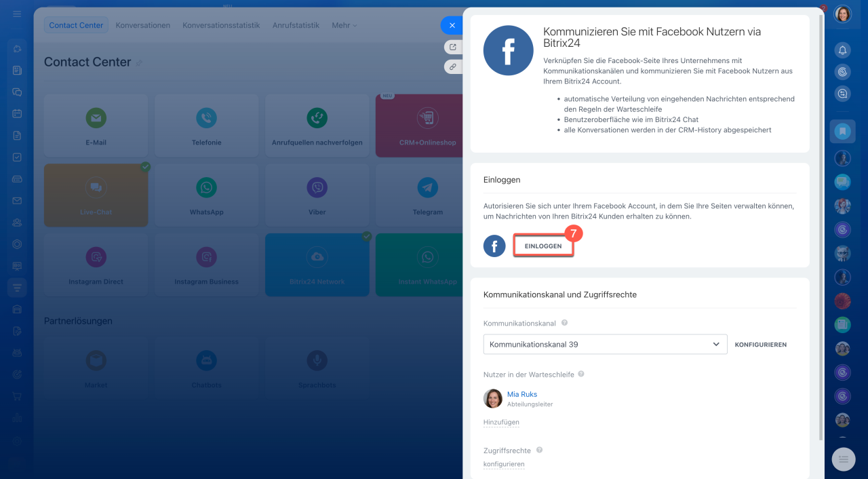This screenshot has height=479, width=868.
Task: Click shopping cart icon in left sidebar
Action: tap(17, 396)
